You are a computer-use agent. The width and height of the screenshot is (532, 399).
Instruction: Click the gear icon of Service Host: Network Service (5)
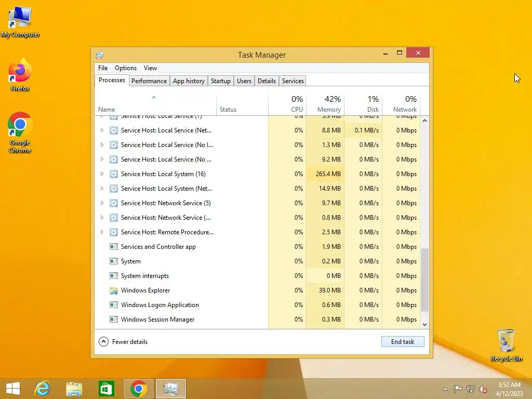(114, 203)
